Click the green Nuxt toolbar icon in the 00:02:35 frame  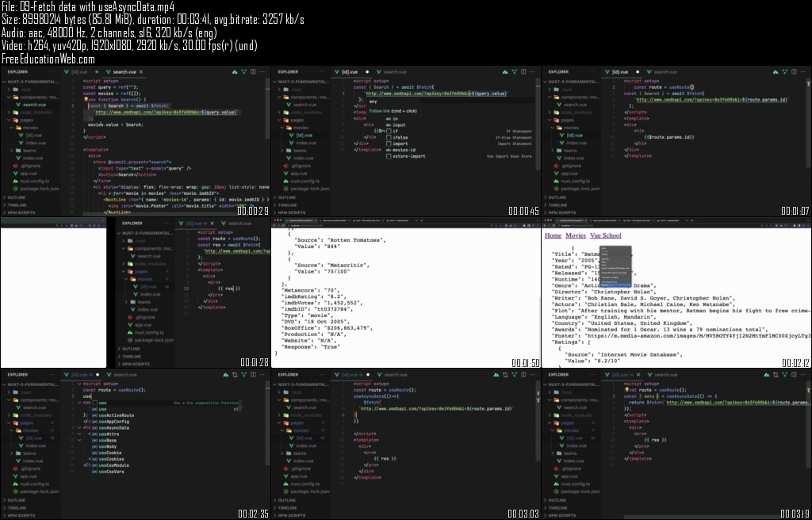(x=226, y=375)
